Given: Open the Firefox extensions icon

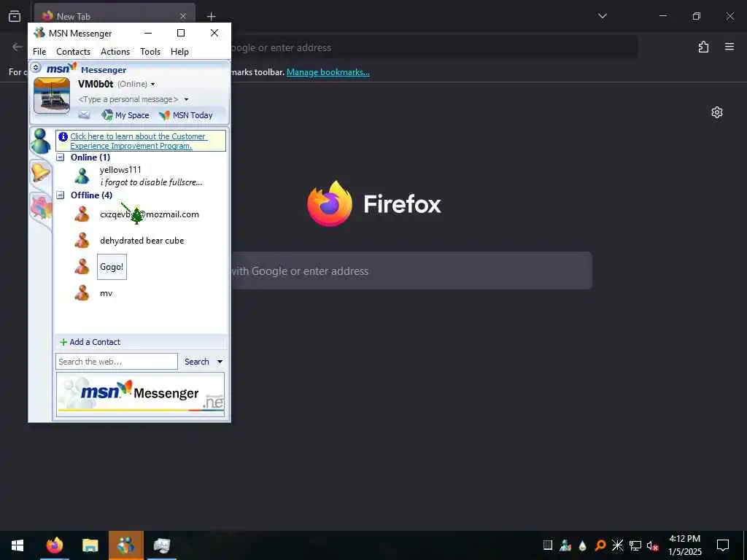Looking at the screenshot, I should 704,47.
